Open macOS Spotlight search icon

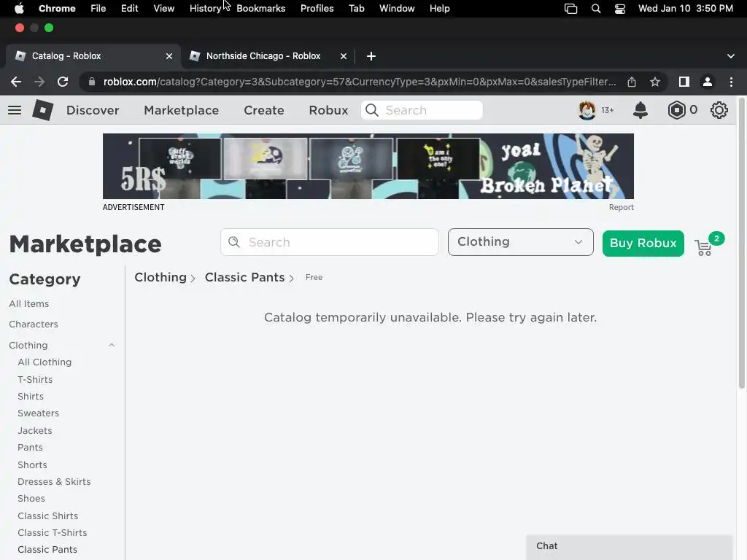point(595,9)
